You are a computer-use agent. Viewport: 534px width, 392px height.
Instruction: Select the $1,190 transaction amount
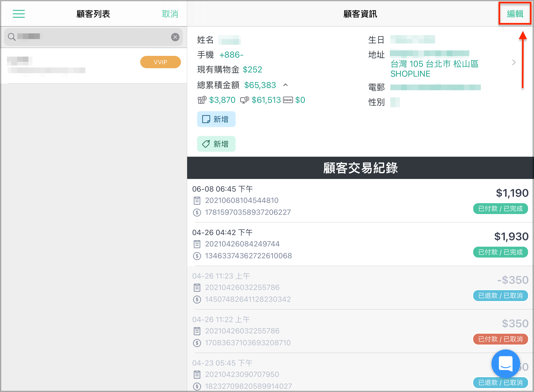click(x=512, y=193)
